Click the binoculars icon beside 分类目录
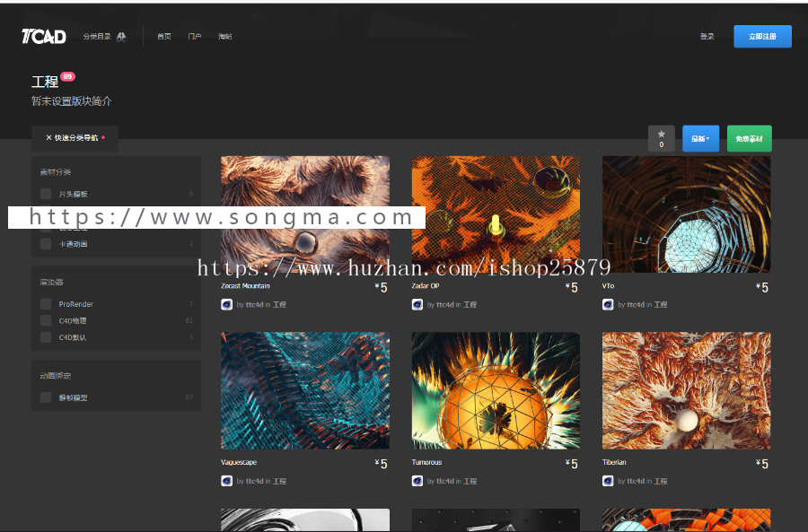Image resolution: width=808 pixels, height=532 pixels. coord(121,37)
